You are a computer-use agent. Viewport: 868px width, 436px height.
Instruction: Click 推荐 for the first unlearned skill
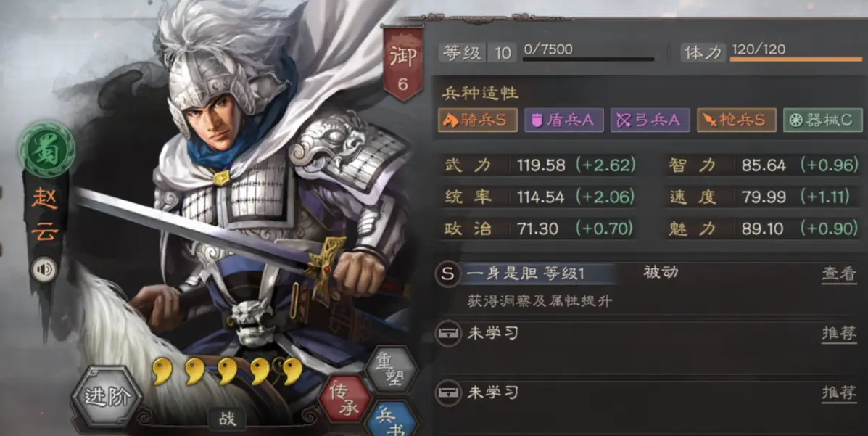(x=839, y=334)
